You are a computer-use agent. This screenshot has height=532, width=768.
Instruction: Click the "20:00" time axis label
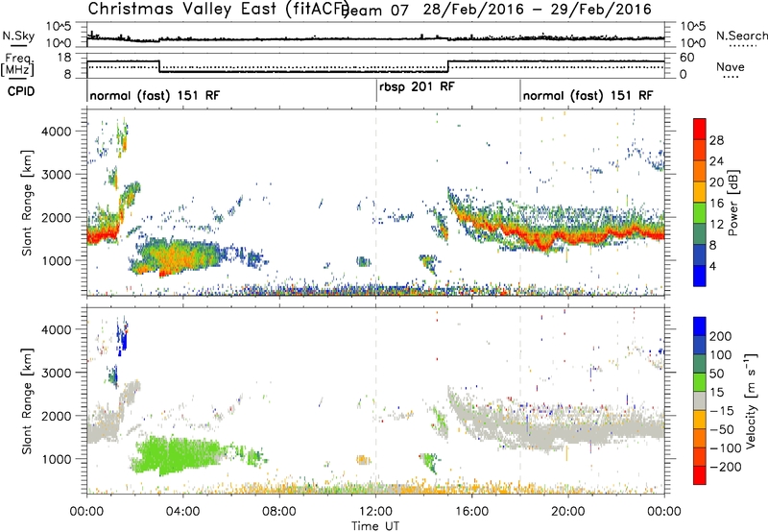[x=567, y=512]
